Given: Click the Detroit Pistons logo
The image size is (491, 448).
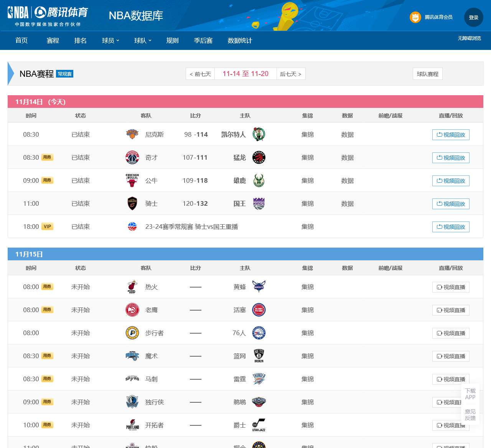Looking at the screenshot, I should point(259,310).
